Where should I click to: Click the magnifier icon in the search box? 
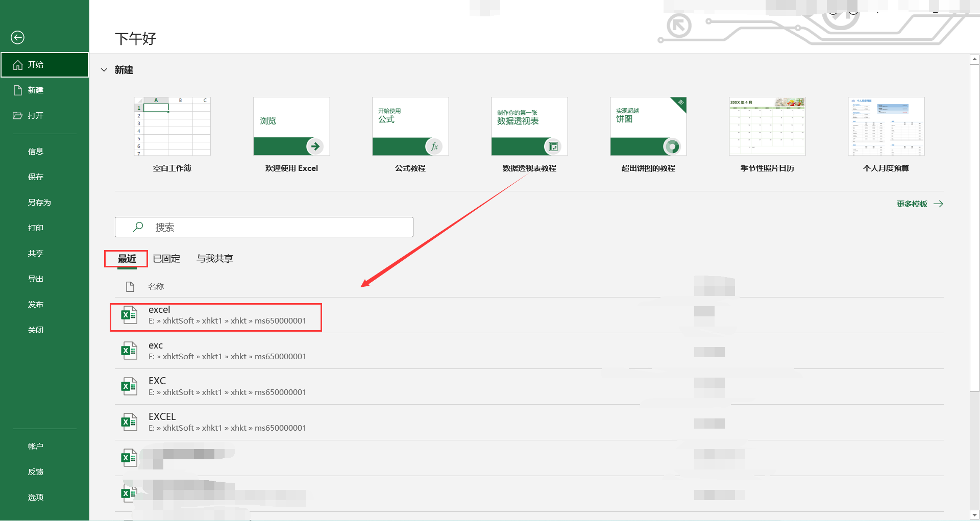(138, 227)
